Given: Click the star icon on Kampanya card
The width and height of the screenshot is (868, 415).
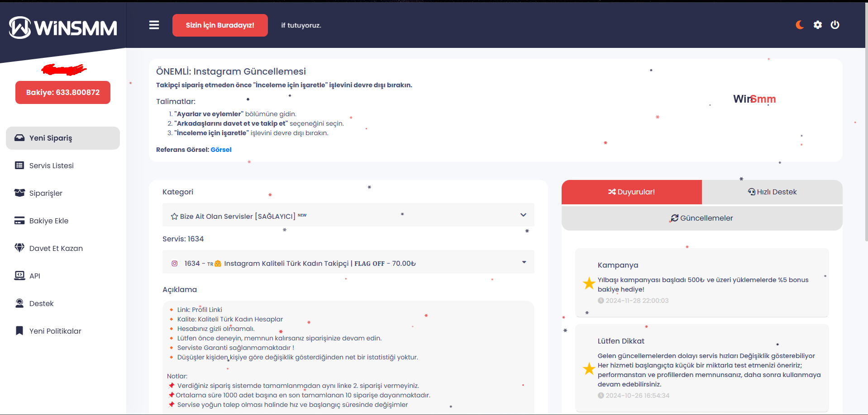Looking at the screenshot, I should (x=589, y=283).
